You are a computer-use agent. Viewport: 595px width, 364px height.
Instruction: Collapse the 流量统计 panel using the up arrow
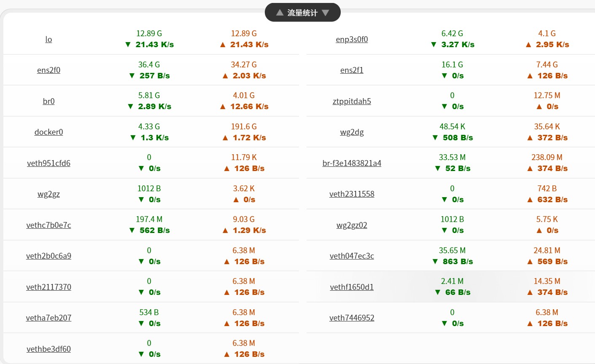pos(279,12)
